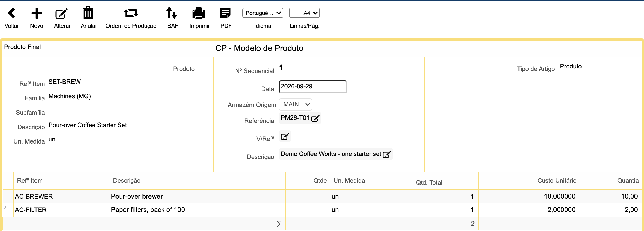
Task: Open the Linhas/Pág. A4 dropdown
Action: pyautogui.click(x=305, y=13)
